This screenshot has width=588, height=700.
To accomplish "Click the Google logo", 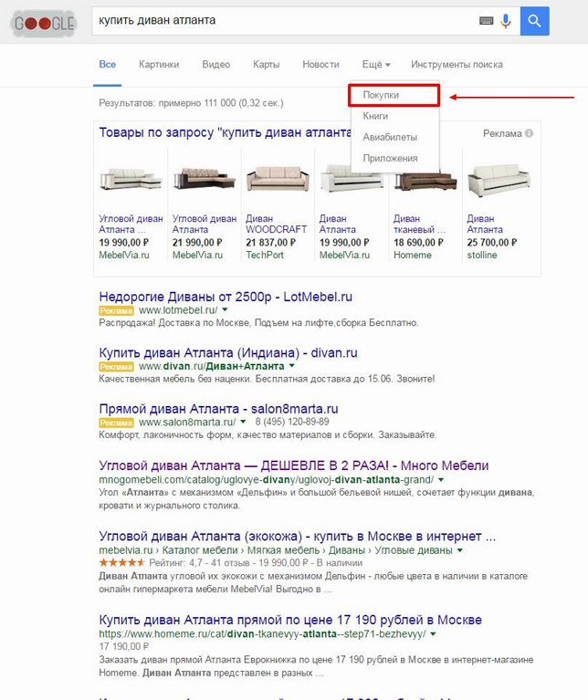I will pos(43,23).
